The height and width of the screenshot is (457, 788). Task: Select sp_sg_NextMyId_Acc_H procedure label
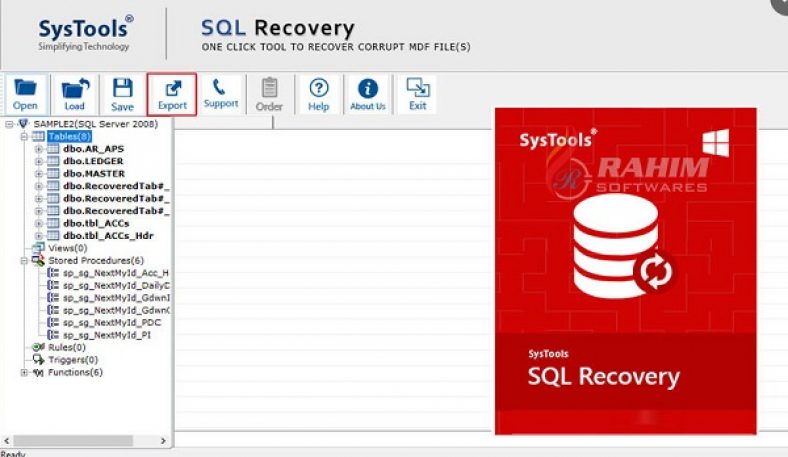pyautogui.click(x=116, y=272)
